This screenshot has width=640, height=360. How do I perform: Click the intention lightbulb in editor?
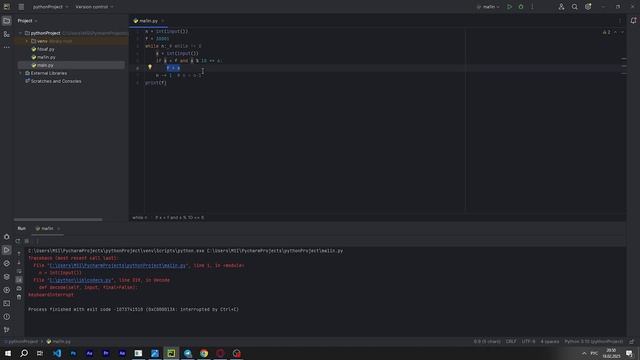point(150,67)
